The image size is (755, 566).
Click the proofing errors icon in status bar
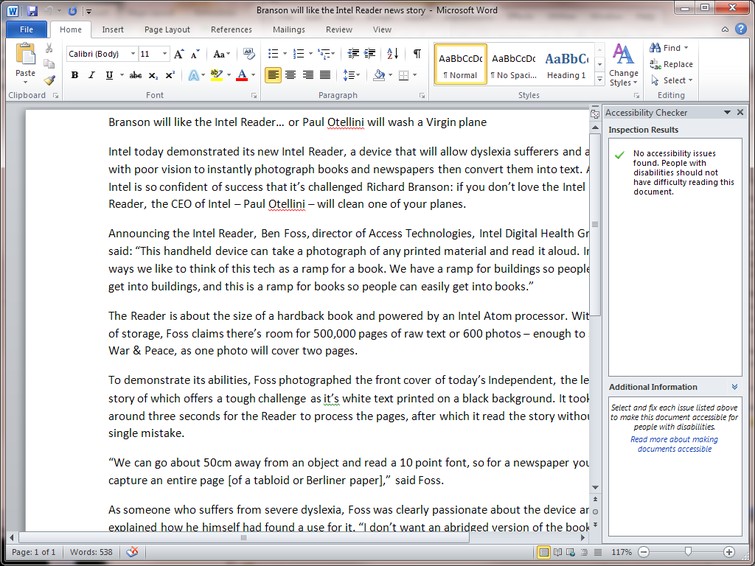(x=132, y=552)
